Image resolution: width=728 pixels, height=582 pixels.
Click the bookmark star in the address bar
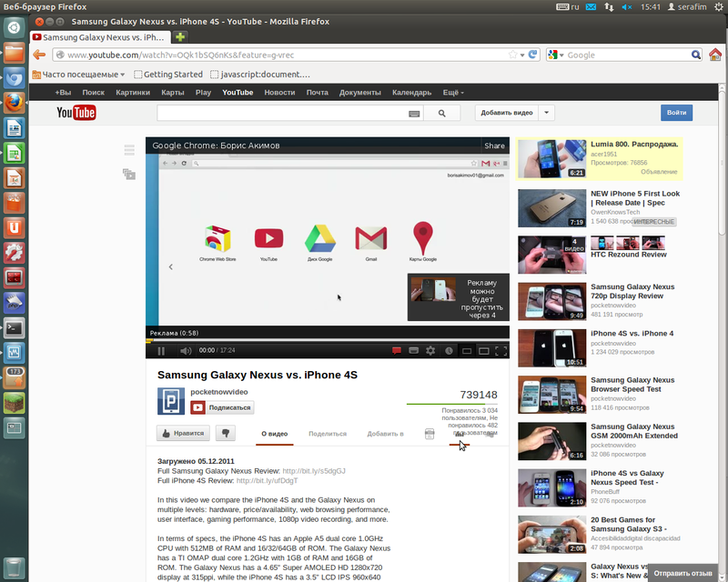click(512, 55)
